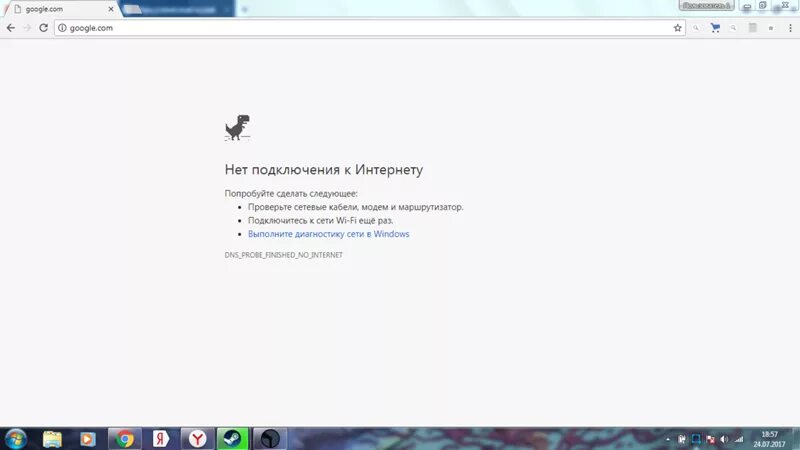Click the greyed-out forward arrow
Viewport: 800px width, 450px height.
[27, 28]
